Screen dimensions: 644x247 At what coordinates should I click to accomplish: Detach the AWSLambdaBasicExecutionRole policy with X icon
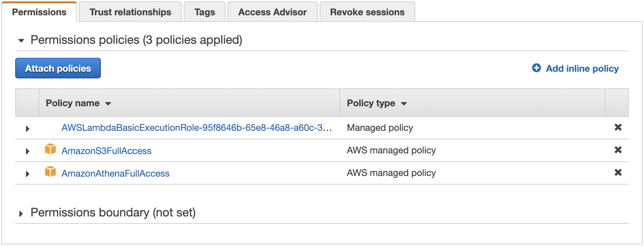[618, 127]
